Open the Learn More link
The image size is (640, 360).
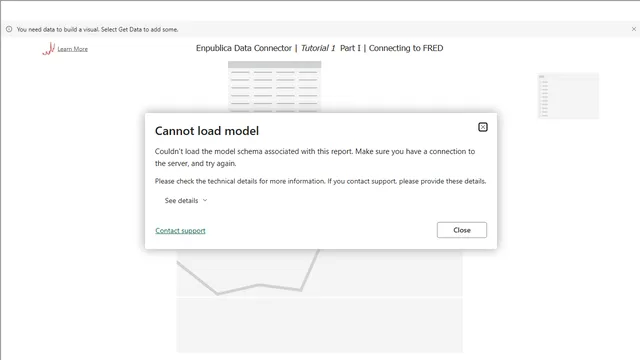coord(72,49)
